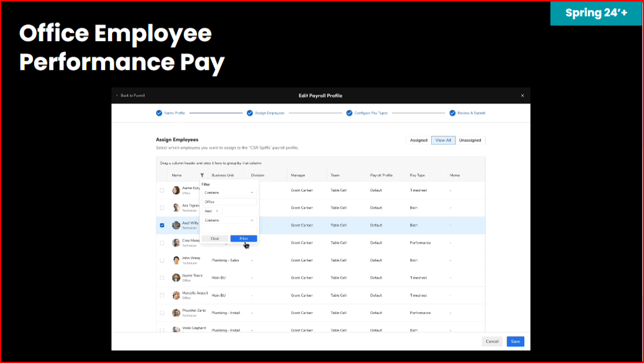Image resolution: width=644 pixels, height=363 pixels.
Task: Open the And logic operator dropdown
Action: click(x=212, y=211)
